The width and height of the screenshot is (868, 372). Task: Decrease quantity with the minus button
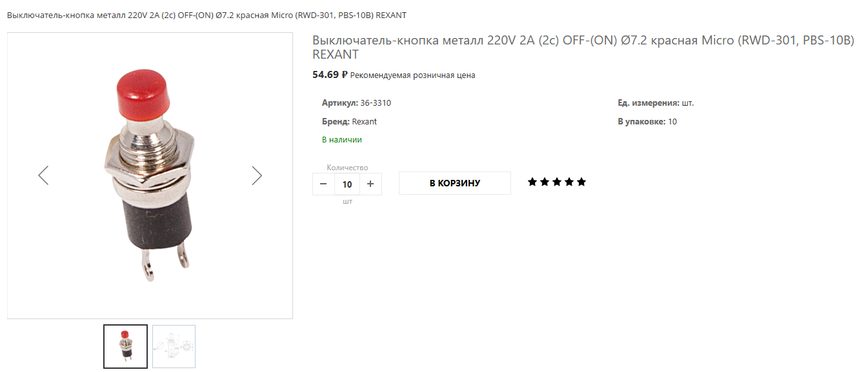point(323,184)
